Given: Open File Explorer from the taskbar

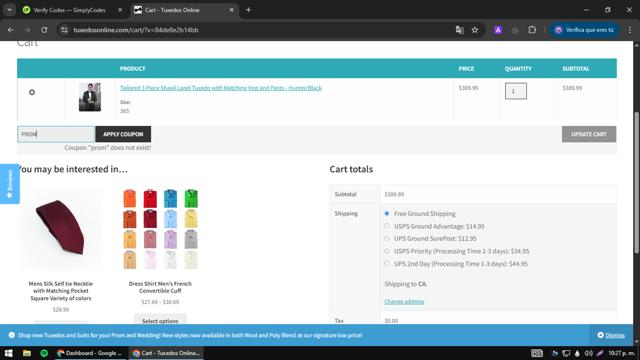Looking at the screenshot, I should pos(27,353).
